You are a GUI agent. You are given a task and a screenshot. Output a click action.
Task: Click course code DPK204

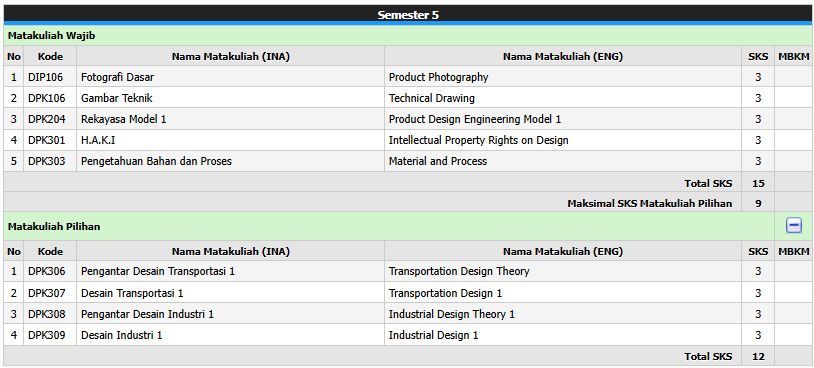pos(47,119)
